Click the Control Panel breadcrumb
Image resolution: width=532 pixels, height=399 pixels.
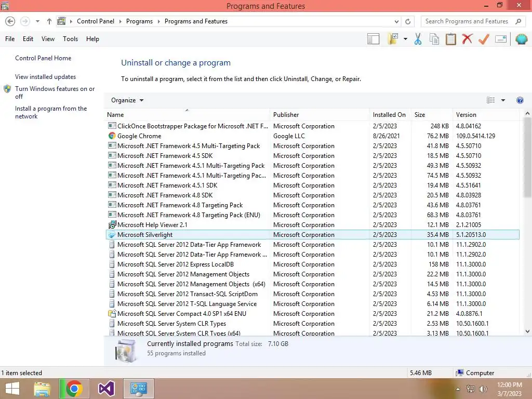coord(96,21)
